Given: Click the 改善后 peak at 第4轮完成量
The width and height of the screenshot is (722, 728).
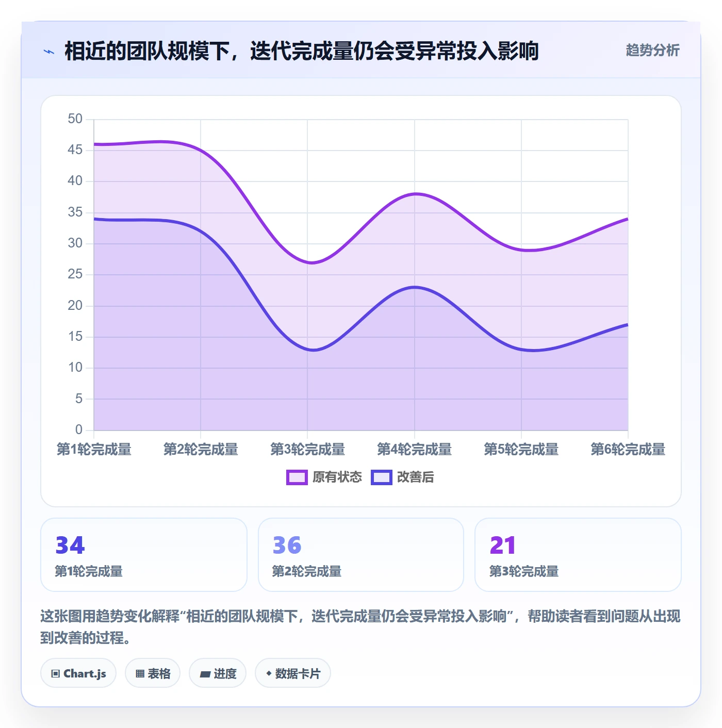Looking at the screenshot, I should 415,287.
